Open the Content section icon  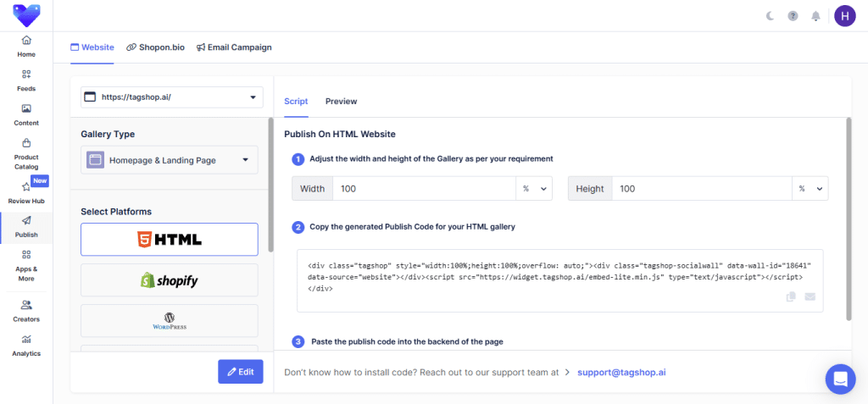pyautogui.click(x=26, y=108)
